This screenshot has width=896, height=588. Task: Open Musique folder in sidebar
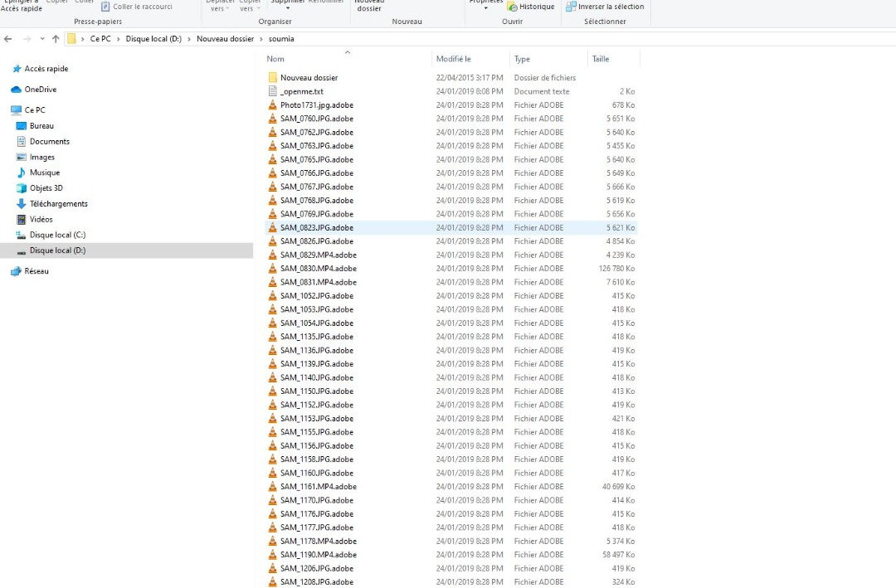point(45,173)
